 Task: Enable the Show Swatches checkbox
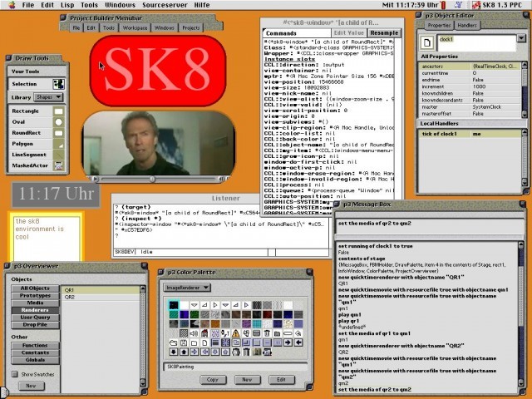click(x=15, y=375)
